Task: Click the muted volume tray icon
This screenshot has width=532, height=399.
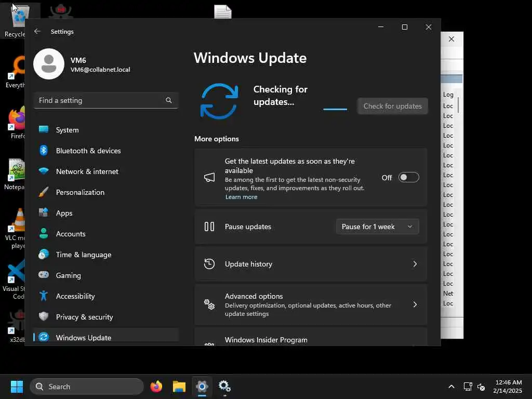Action: point(481,387)
